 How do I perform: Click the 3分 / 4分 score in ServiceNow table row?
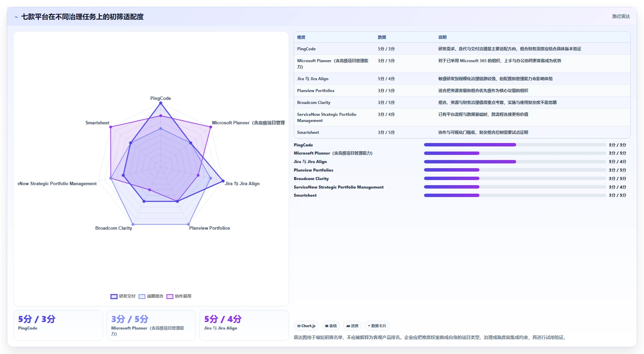[386, 114]
